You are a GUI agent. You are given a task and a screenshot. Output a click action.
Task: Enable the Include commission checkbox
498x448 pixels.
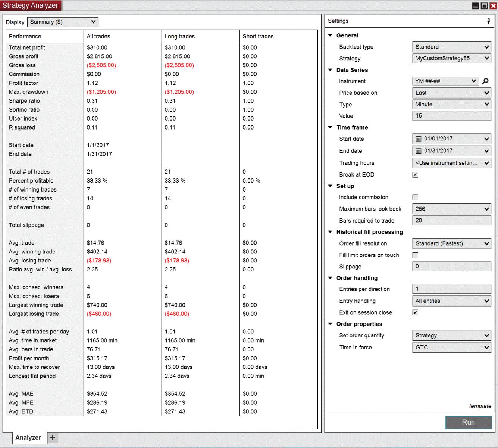(x=415, y=197)
